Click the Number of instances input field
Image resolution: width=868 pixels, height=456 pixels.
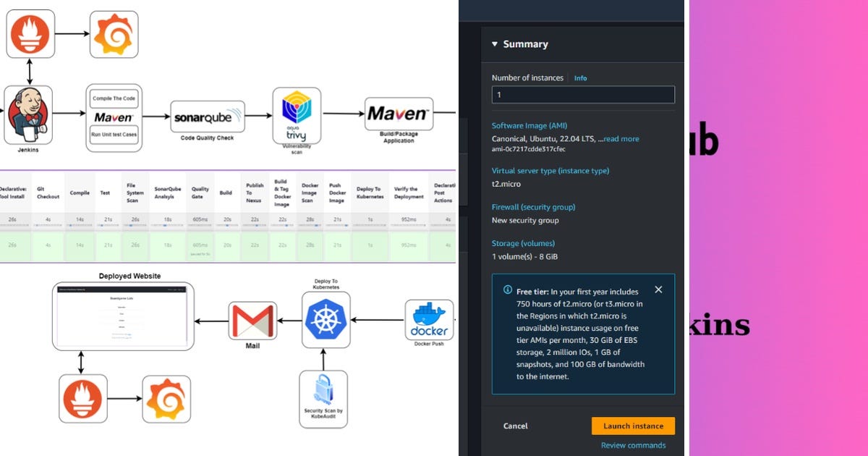click(x=583, y=94)
